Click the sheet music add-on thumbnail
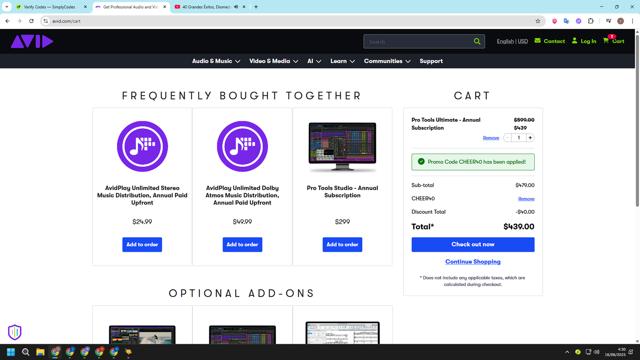This screenshot has height=360, width=640. pos(342,333)
